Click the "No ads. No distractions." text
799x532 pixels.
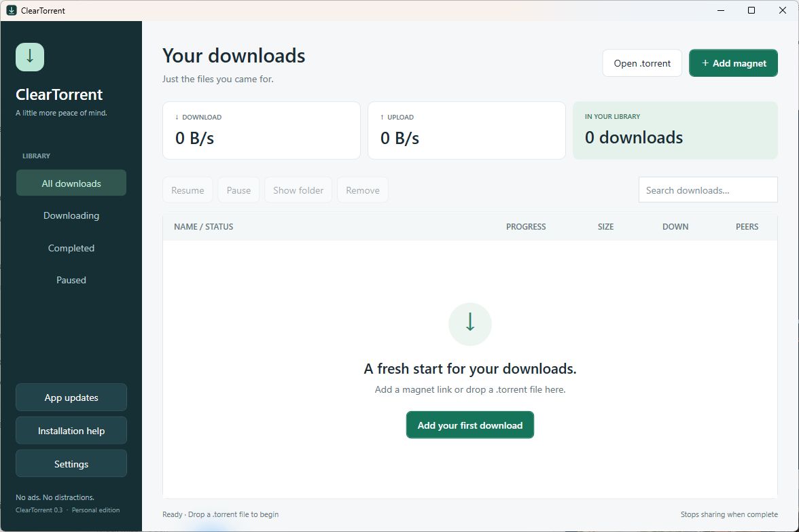click(55, 497)
